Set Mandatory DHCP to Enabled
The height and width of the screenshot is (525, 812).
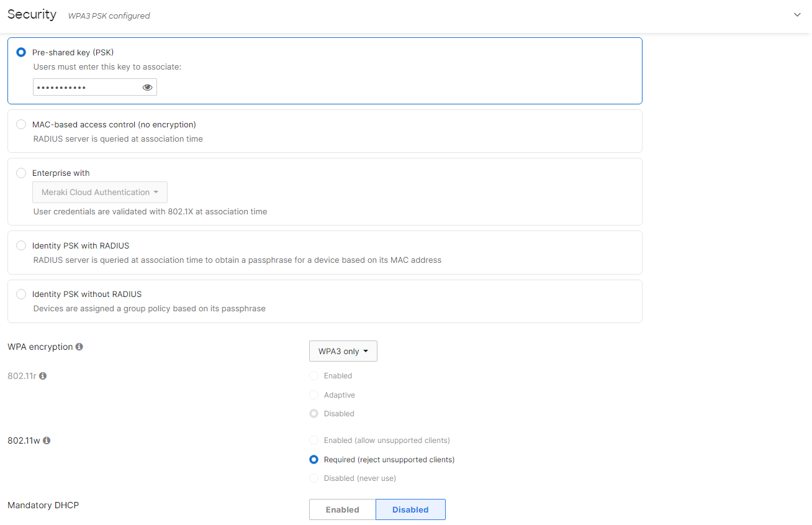click(343, 509)
